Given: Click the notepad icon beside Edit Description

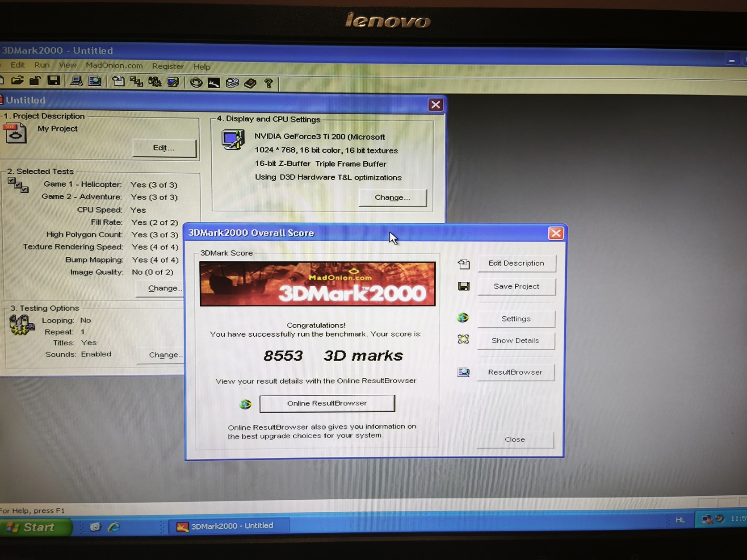Looking at the screenshot, I should tap(464, 264).
